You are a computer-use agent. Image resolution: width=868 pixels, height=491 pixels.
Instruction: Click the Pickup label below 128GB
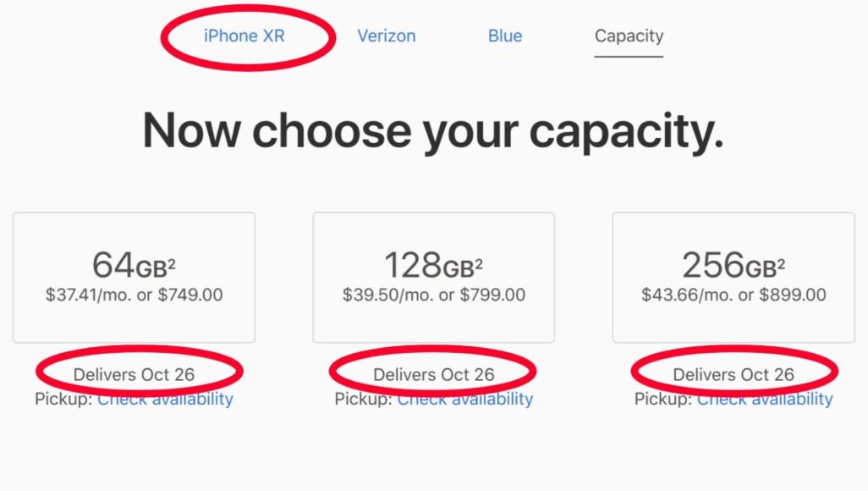pyautogui.click(x=363, y=399)
